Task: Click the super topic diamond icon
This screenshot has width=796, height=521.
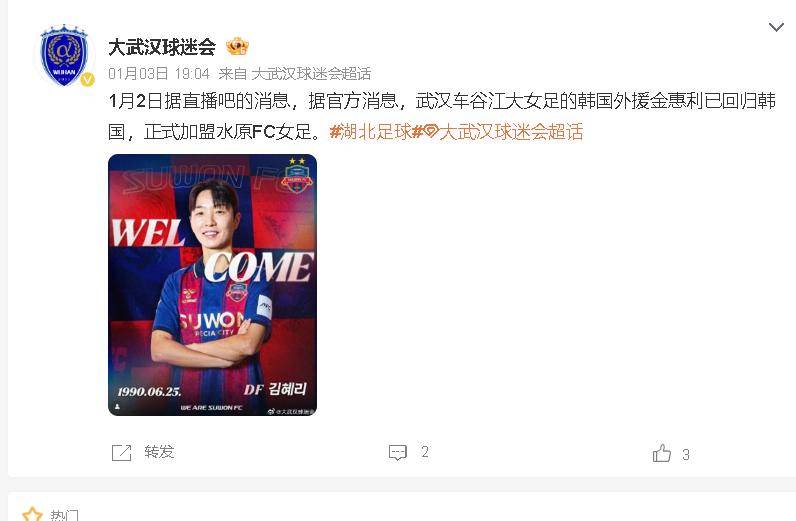Action: 430,132
